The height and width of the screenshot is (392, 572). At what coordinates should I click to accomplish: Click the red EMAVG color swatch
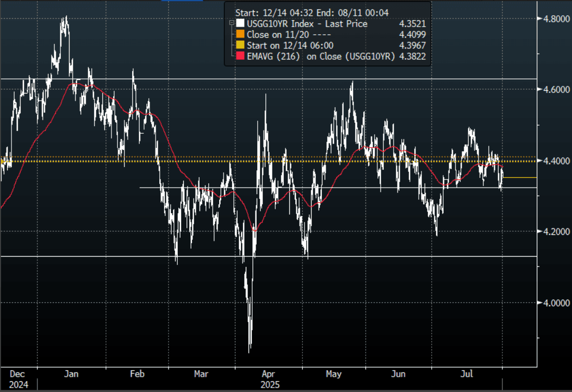[240, 55]
